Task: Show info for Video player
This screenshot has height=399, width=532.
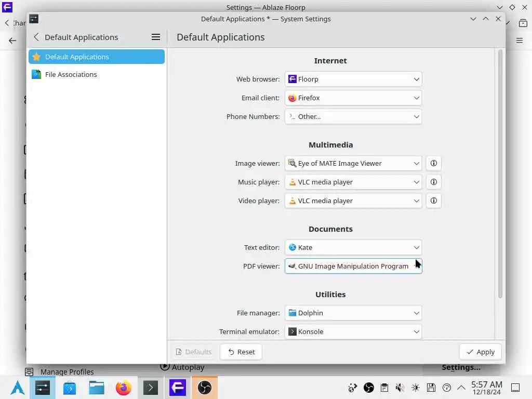Action: coord(434,201)
